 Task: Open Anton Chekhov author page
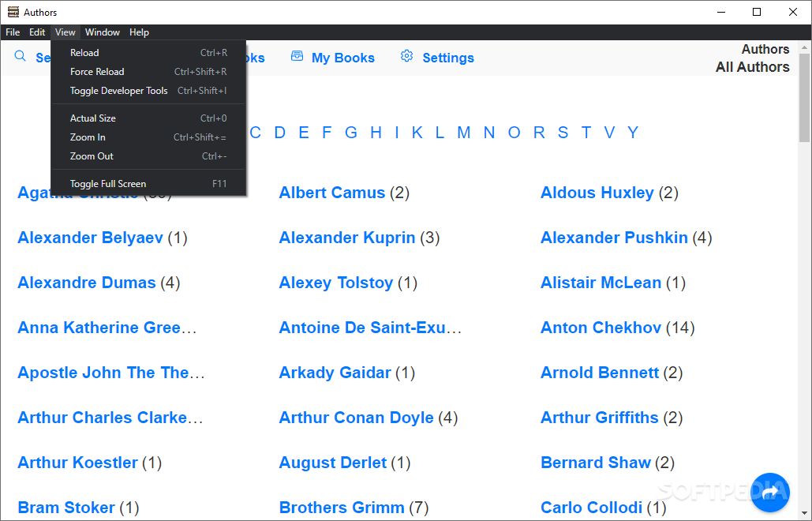click(601, 328)
